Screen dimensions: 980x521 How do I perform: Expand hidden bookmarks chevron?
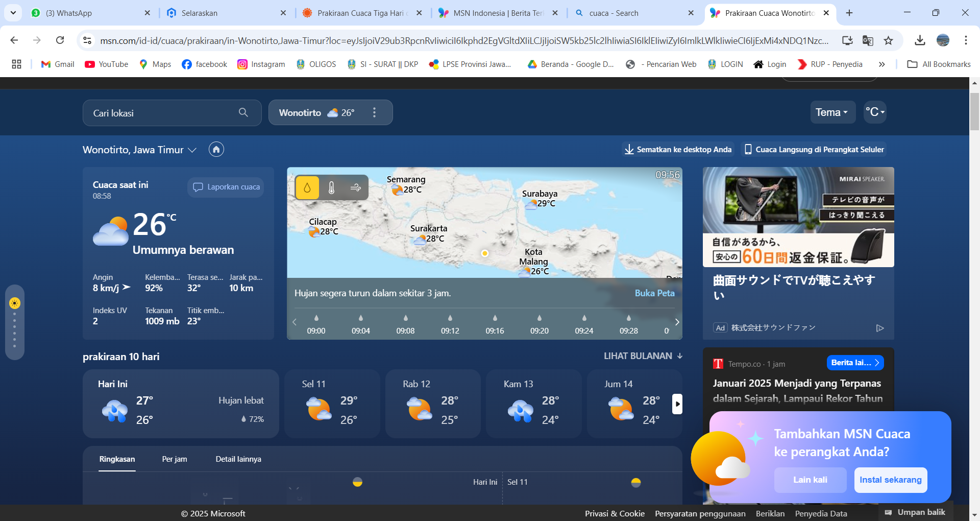[x=881, y=64]
